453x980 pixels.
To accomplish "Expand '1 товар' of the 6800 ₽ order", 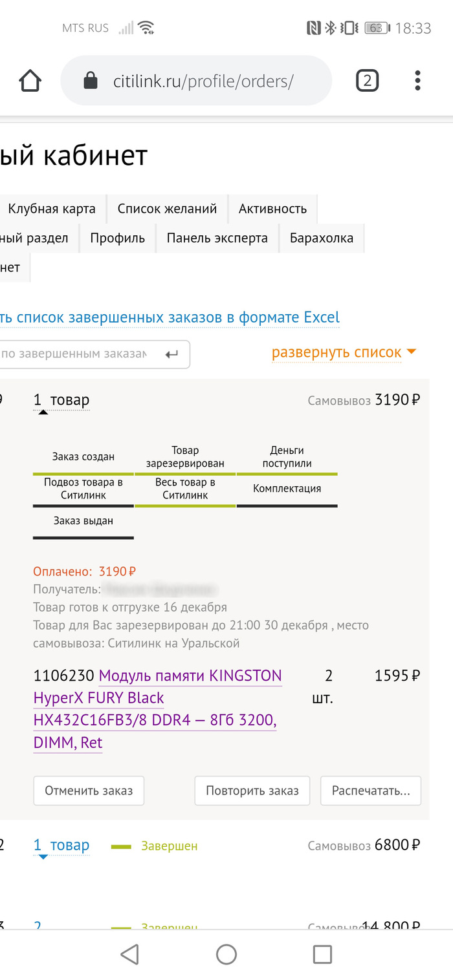I will pos(61,846).
